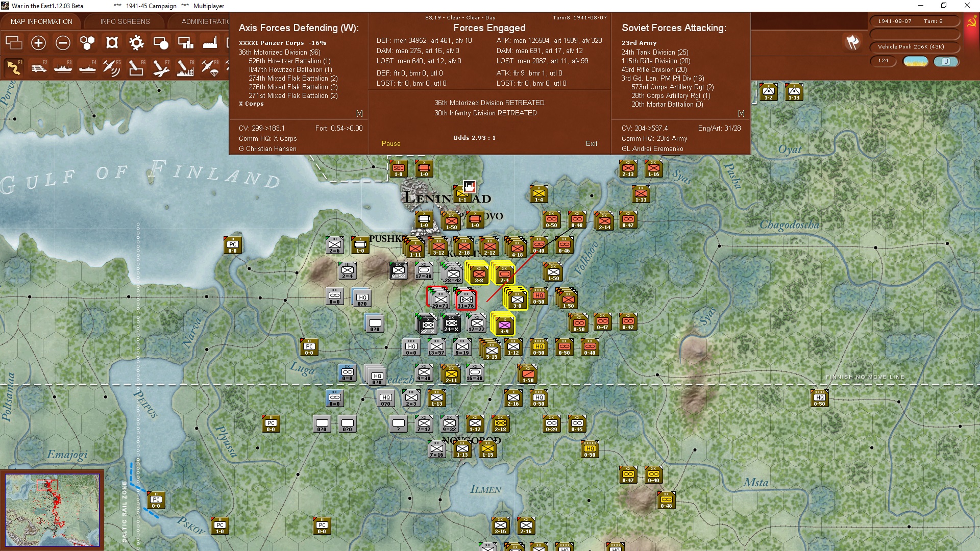This screenshot has width=980, height=551.
Task: Select F3 naval transport mode
Action: click(x=63, y=67)
